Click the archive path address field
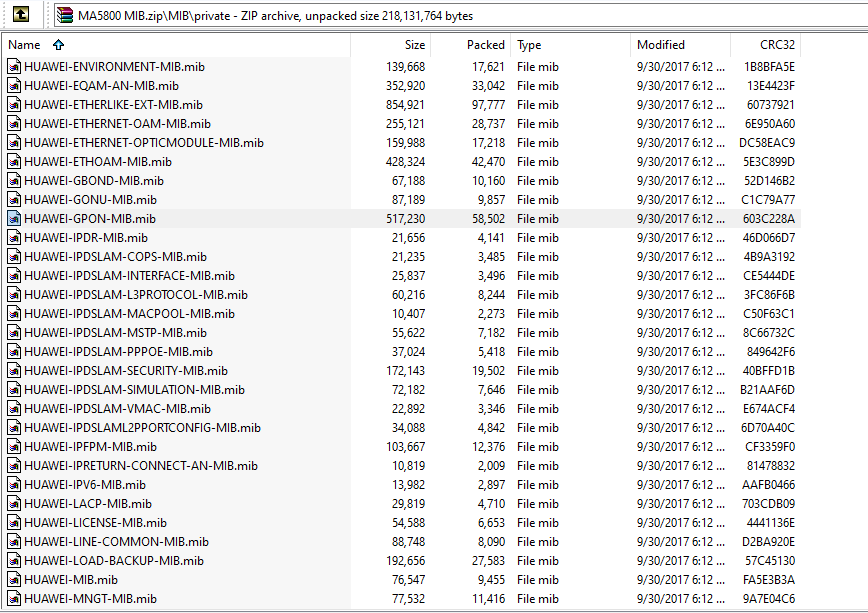This screenshot has width=868, height=613. [x=459, y=16]
